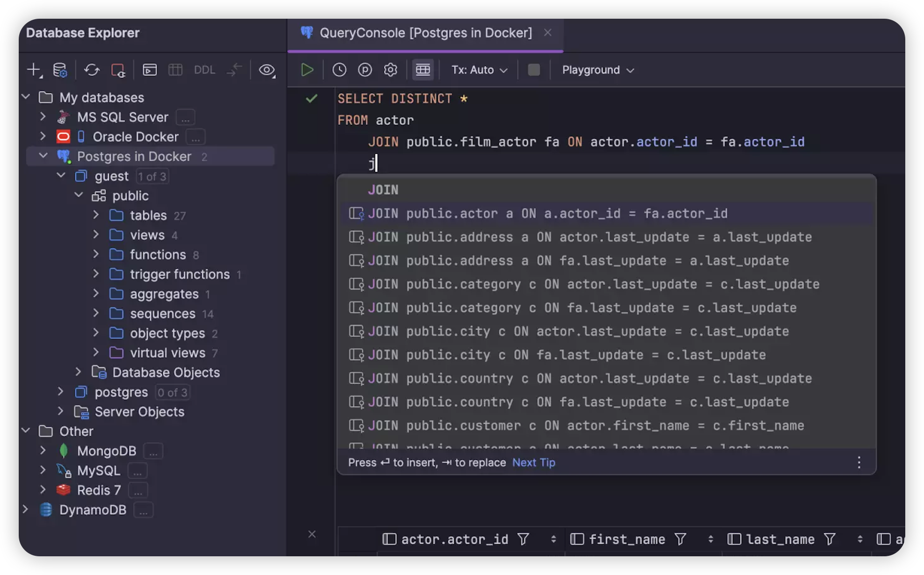Click the Next Tip link
The image size is (924, 575).
pyautogui.click(x=534, y=462)
